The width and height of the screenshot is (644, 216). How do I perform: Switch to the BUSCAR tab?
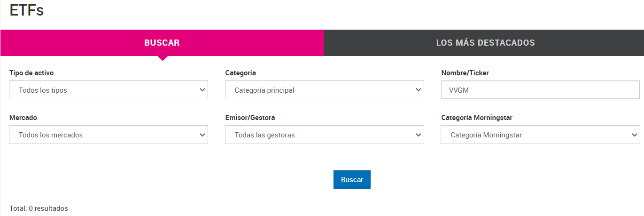(x=162, y=43)
